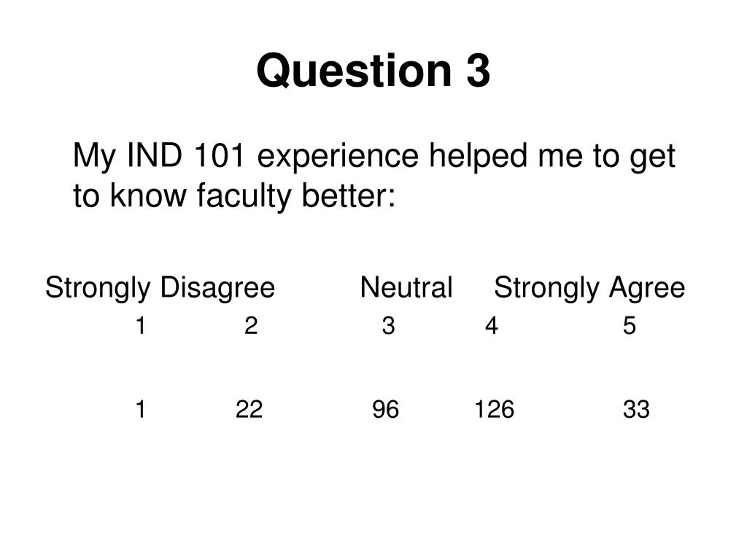Click the response count 126

[x=494, y=409]
